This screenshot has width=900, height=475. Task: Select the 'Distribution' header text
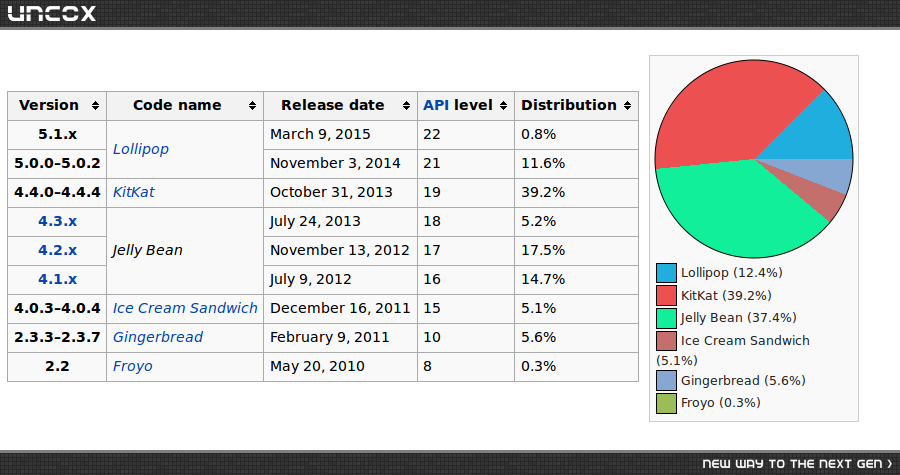[569, 106]
